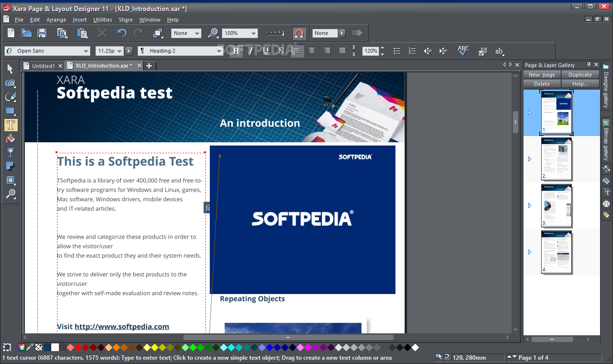Set left text alignment
This screenshot has width=613, height=364.
coord(297,51)
